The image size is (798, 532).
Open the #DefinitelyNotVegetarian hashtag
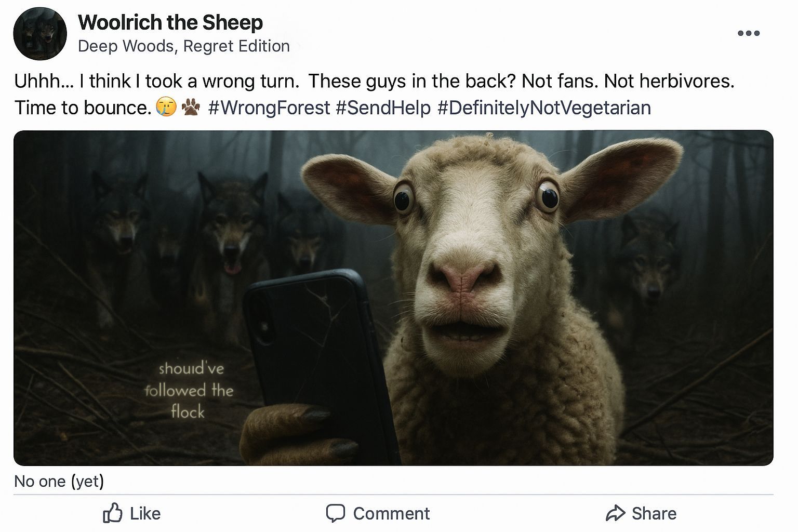[x=544, y=108]
